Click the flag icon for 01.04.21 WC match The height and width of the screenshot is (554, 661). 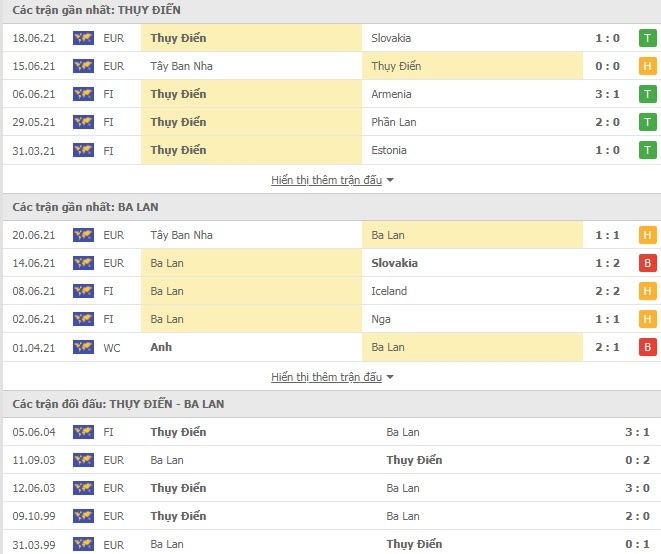point(83,347)
